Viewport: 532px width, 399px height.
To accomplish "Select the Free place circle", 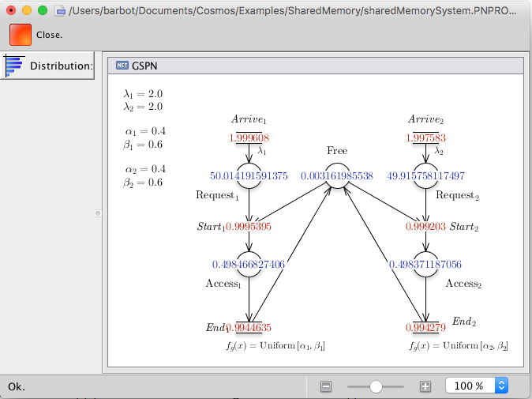I will [337, 175].
